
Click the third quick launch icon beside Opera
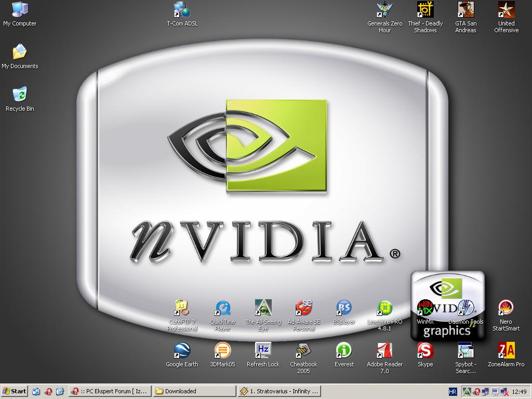tap(60, 392)
